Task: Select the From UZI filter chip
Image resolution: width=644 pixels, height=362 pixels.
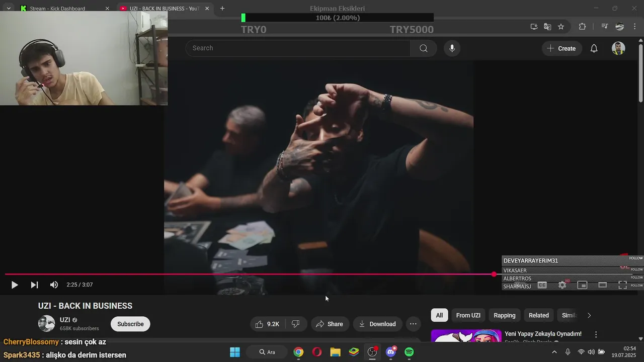Action: 468,315
